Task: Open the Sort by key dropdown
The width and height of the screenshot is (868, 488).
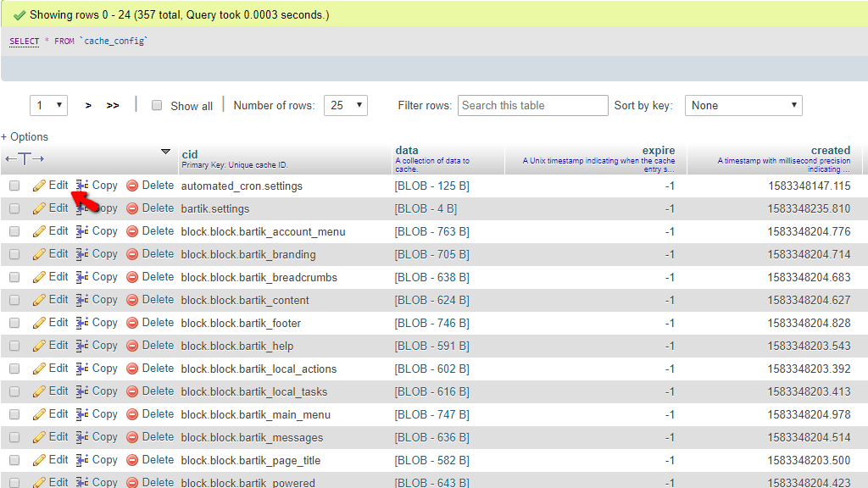Action: click(x=743, y=105)
